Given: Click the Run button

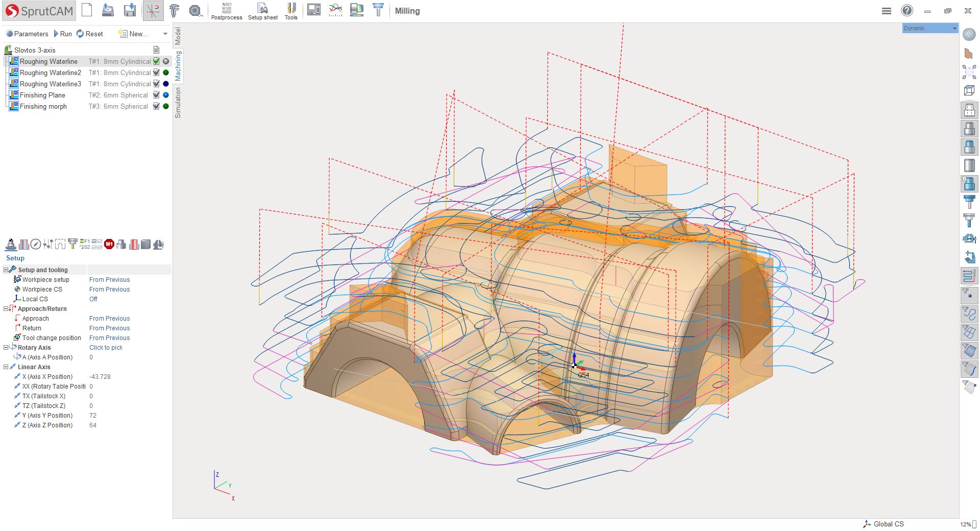Looking at the screenshot, I should [x=62, y=34].
